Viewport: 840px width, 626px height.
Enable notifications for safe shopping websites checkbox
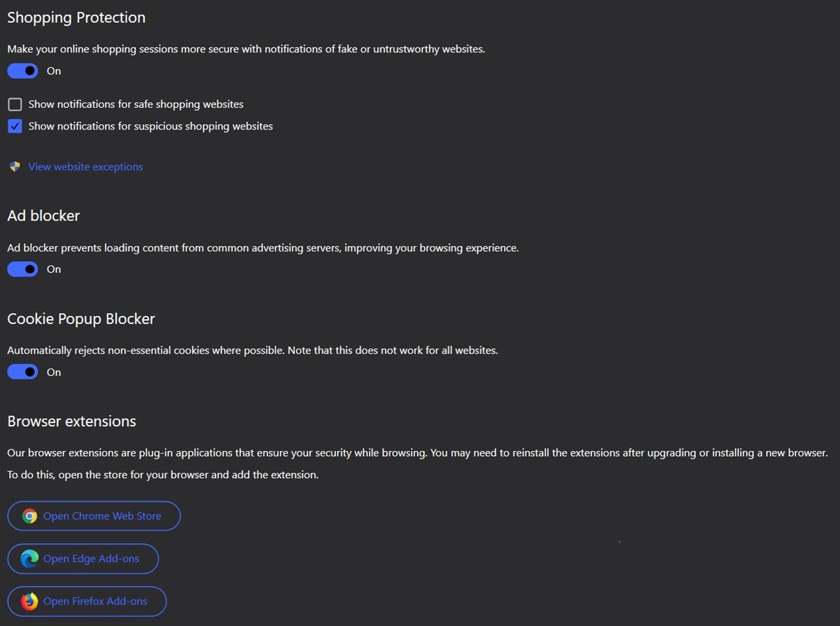pos(15,104)
